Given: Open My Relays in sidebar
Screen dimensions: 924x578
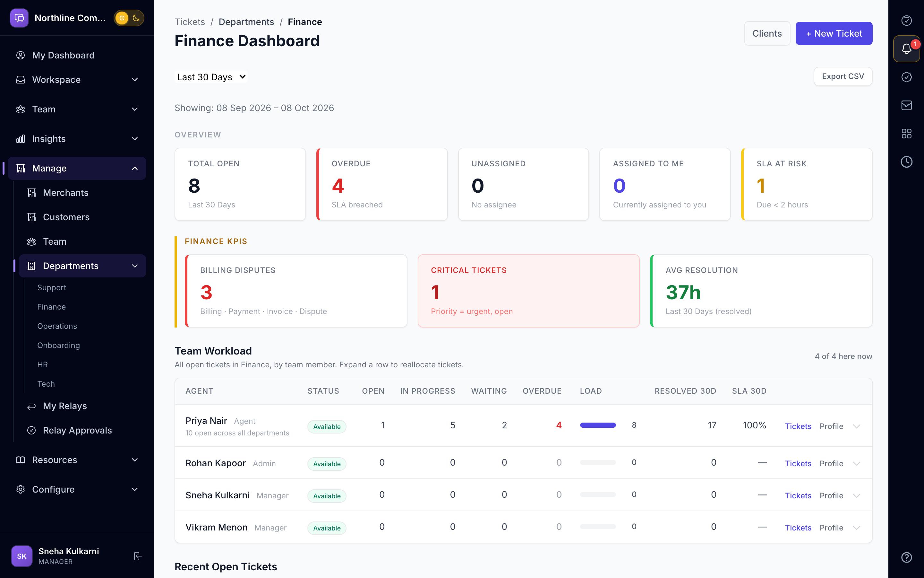Looking at the screenshot, I should tap(82, 406).
